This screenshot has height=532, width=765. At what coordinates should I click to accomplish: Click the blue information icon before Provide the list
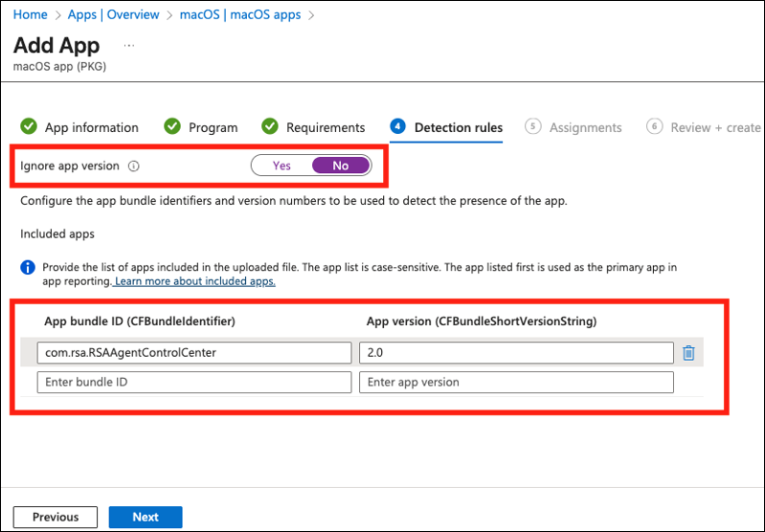(x=28, y=267)
